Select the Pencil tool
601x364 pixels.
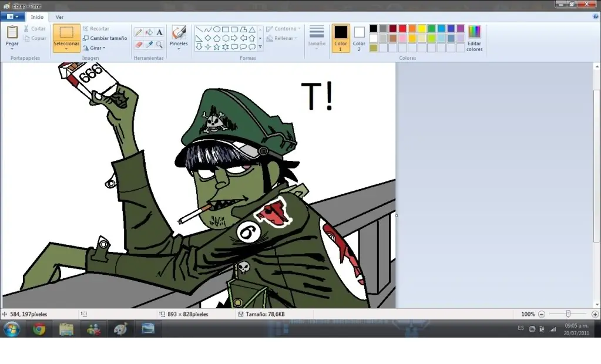pos(139,32)
